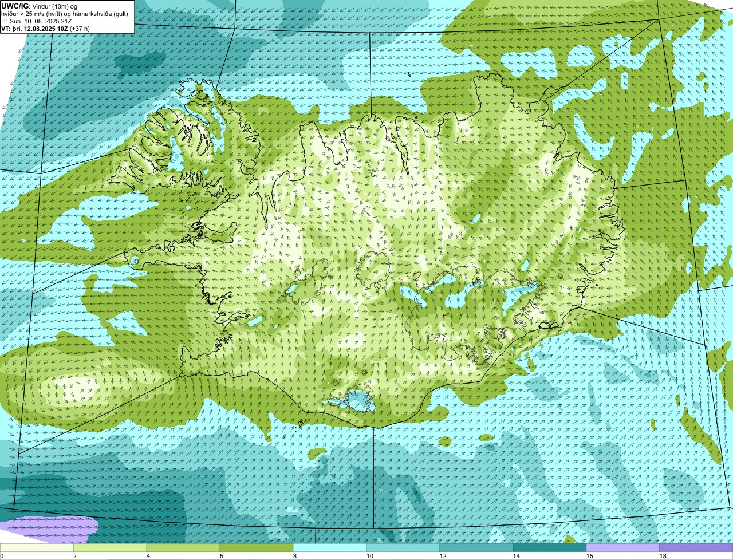Select the 16–18 m/s lavender swatch
733x560 pixels.
623,547
